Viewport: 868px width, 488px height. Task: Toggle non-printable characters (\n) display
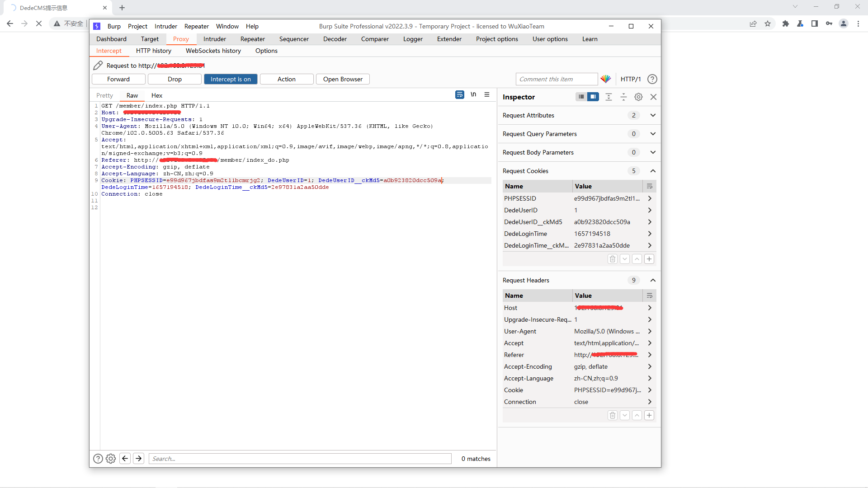tap(473, 95)
